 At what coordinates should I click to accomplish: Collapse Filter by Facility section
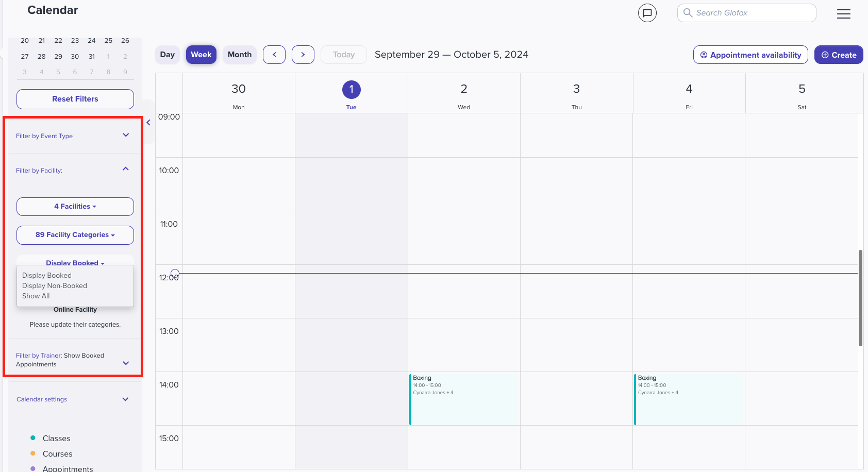coord(126,169)
